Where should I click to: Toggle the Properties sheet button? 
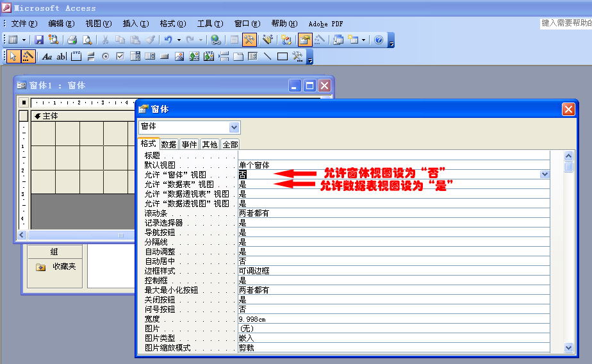tap(305, 40)
